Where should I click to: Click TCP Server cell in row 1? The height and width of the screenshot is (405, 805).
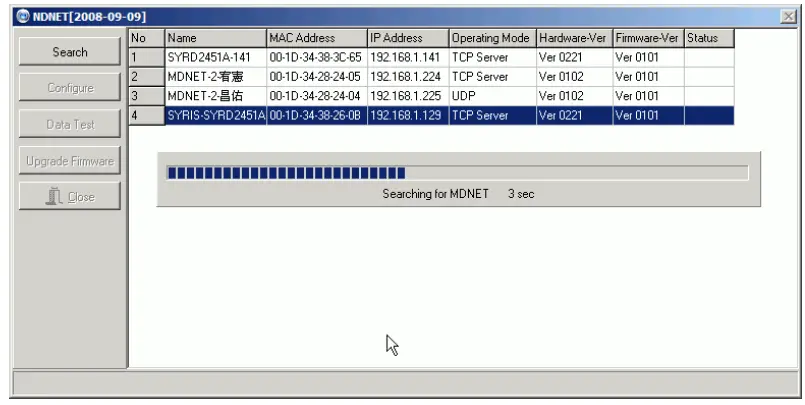coord(492,57)
